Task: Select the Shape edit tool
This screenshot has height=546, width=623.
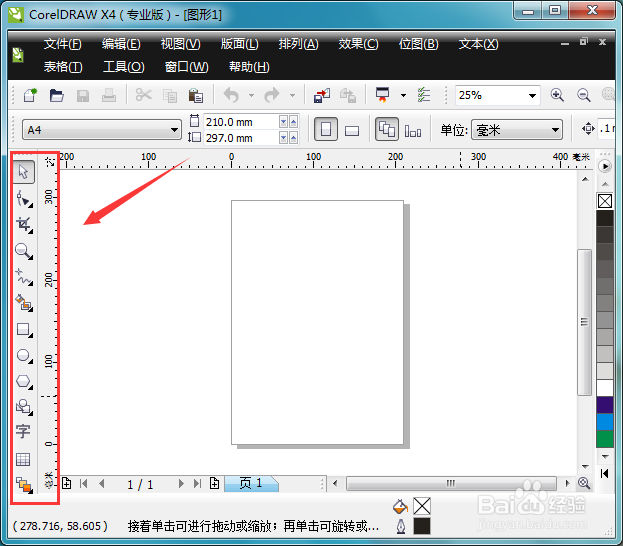Action: pos(24,198)
